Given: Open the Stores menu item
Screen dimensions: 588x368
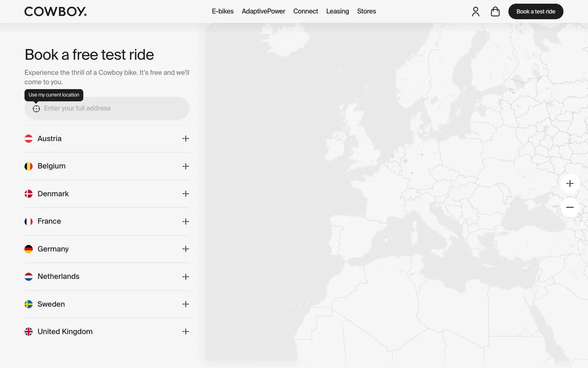Looking at the screenshot, I should (367, 11).
